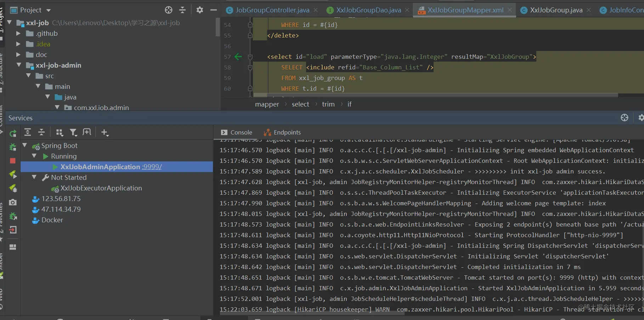The width and height of the screenshot is (644, 320).
Task: Click the Expand All icon in Services toolbar
Action: point(28,132)
